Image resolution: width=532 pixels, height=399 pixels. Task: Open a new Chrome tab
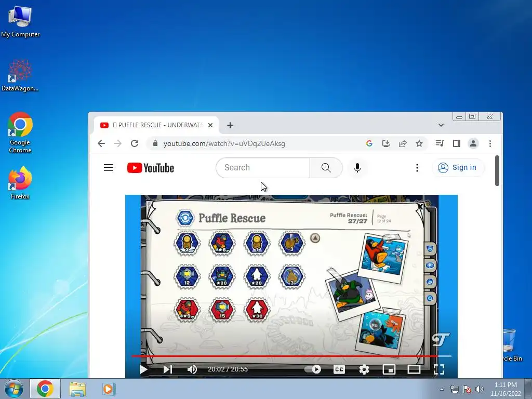[x=230, y=125]
